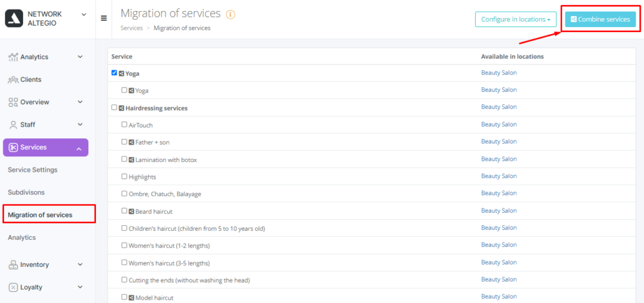Open the info icon beside Migration of services title

click(x=231, y=14)
